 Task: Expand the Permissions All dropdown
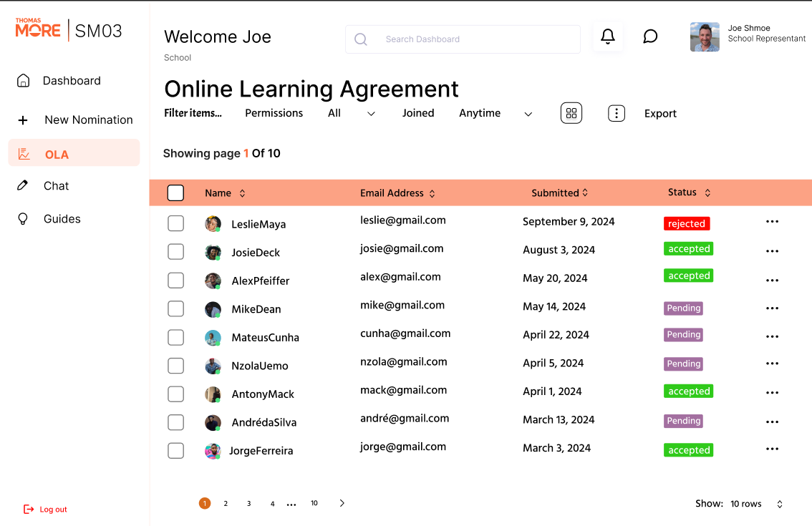(x=371, y=114)
